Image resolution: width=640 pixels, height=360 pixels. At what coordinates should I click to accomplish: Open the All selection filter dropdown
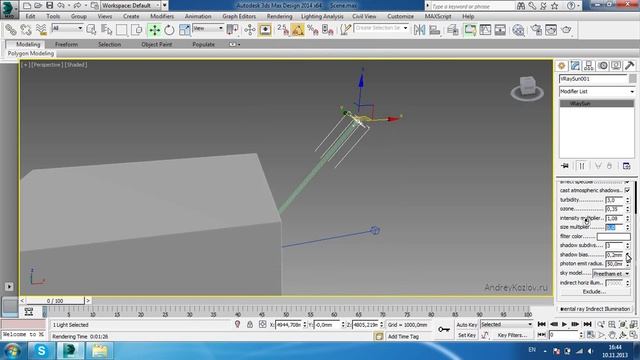[67, 28]
